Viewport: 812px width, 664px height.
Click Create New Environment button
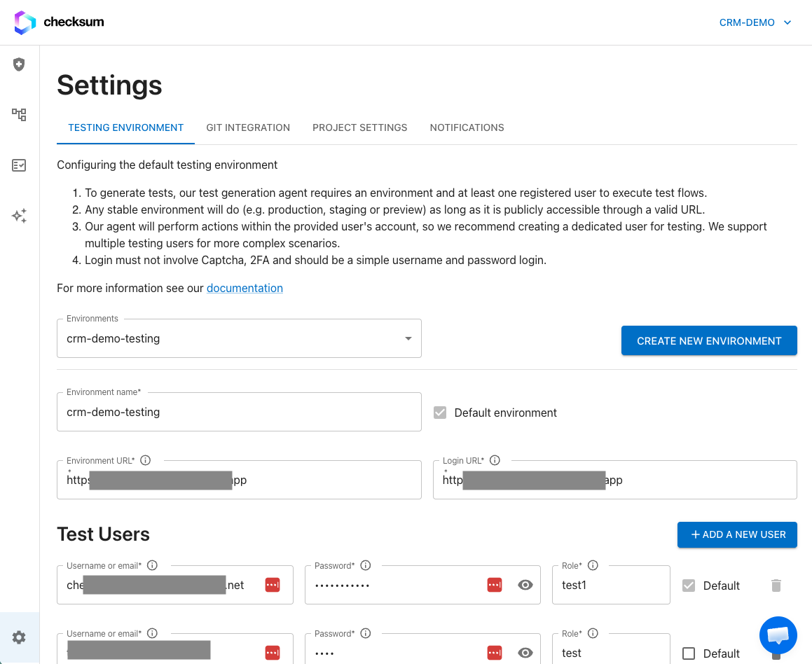(709, 340)
